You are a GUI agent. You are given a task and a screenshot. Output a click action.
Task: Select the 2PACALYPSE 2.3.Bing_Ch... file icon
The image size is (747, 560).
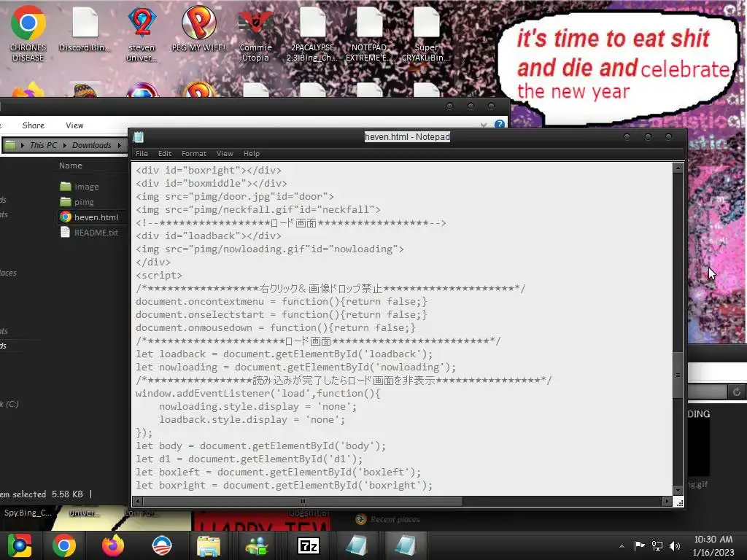coord(312,34)
